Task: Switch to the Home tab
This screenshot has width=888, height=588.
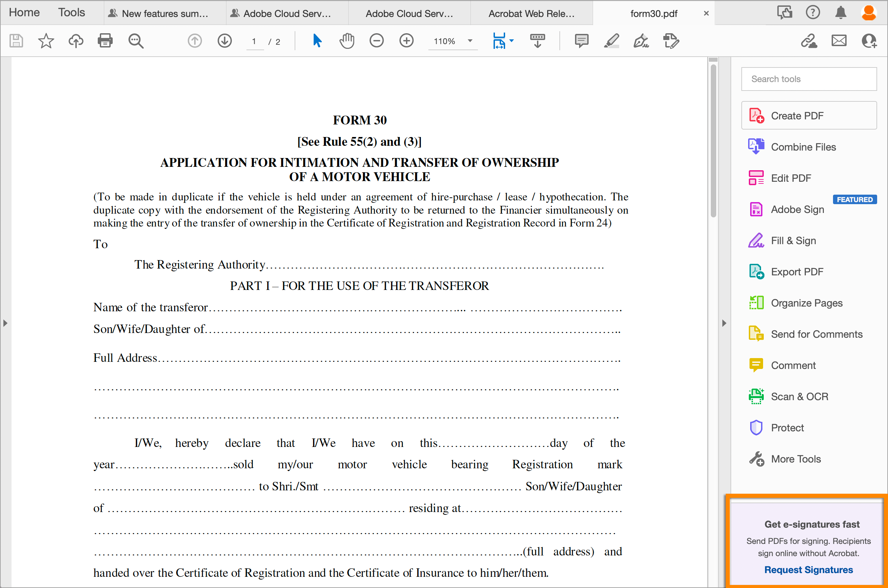Action: tap(24, 12)
